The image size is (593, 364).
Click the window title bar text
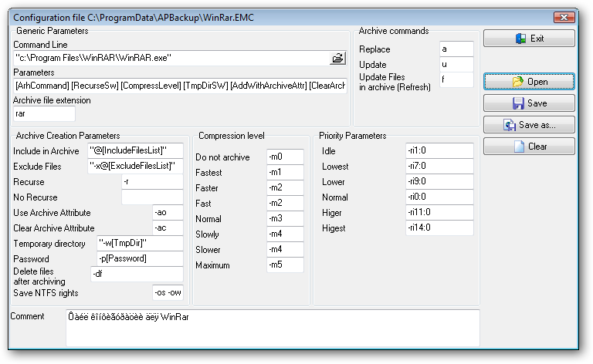click(134, 18)
